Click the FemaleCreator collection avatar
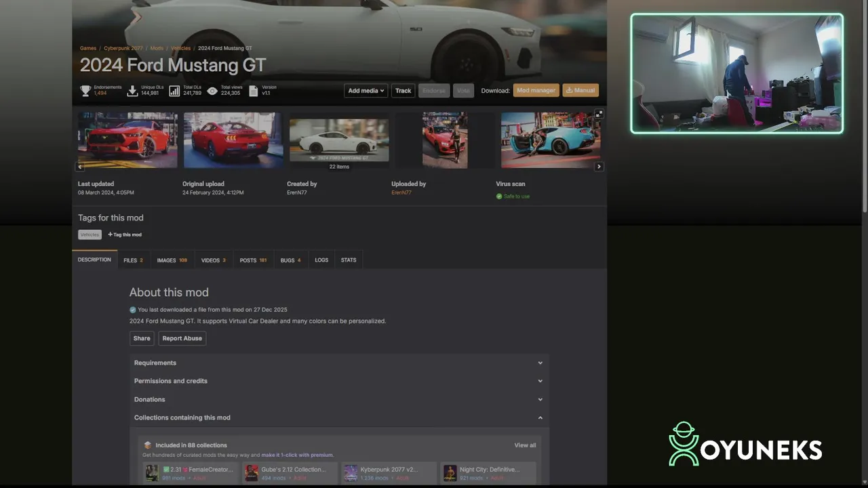This screenshot has height=488, width=868. click(x=152, y=472)
